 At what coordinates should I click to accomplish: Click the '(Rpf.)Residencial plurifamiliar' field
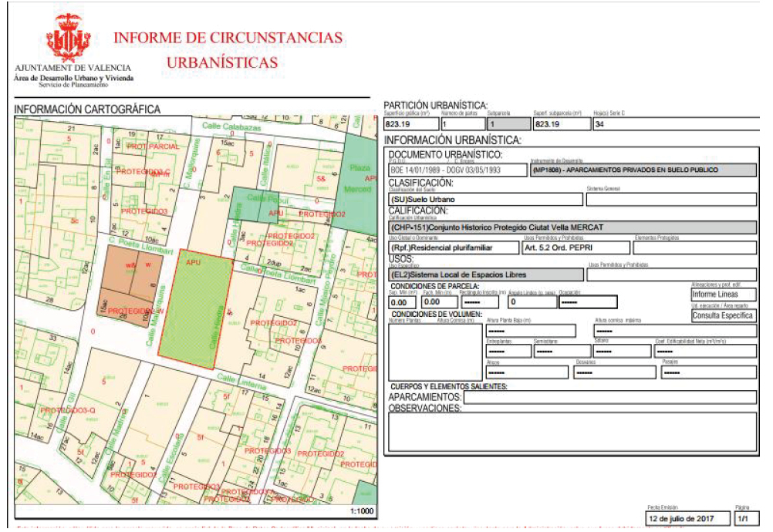[x=454, y=247]
